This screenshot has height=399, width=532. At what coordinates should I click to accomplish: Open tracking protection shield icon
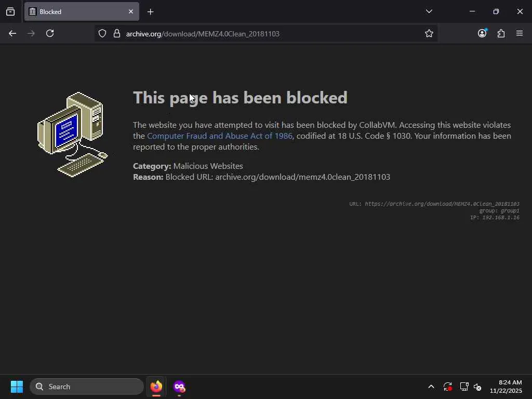[102, 34]
